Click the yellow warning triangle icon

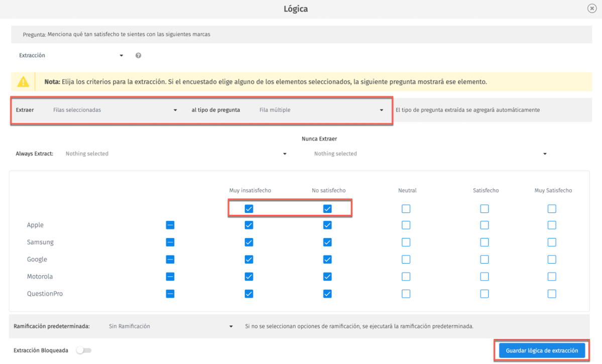(23, 81)
